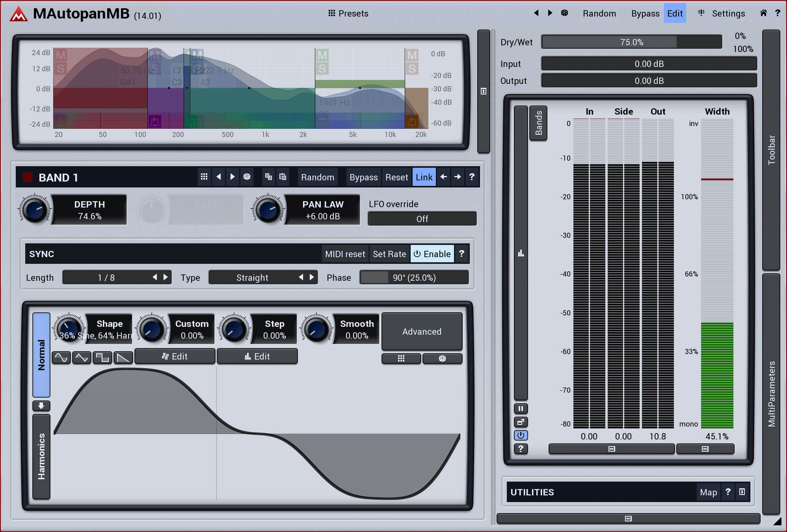Select the square wave shape preset
This screenshot has width=787, height=532.
click(102, 358)
